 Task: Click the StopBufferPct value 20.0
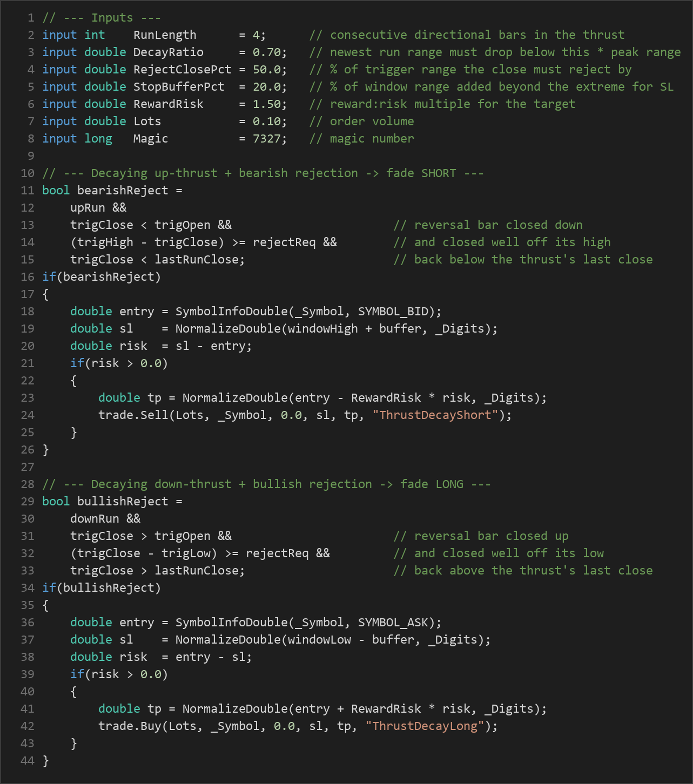267,87
